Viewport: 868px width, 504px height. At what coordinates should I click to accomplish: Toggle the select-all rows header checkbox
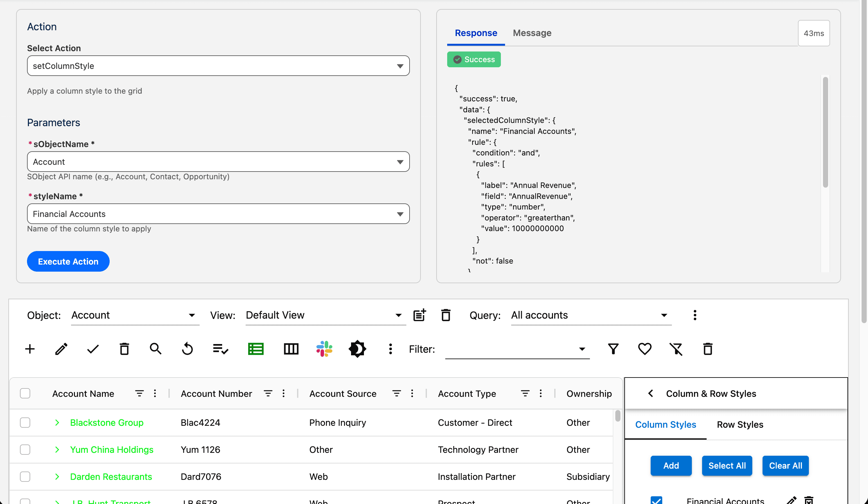click(x=25, y=393)
